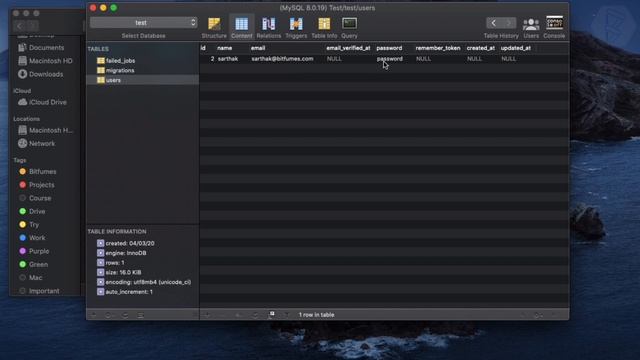This screenshot has height=360, width=640.
Task: Select the Mac tag in Finder
Action: (x=31, y=278)
